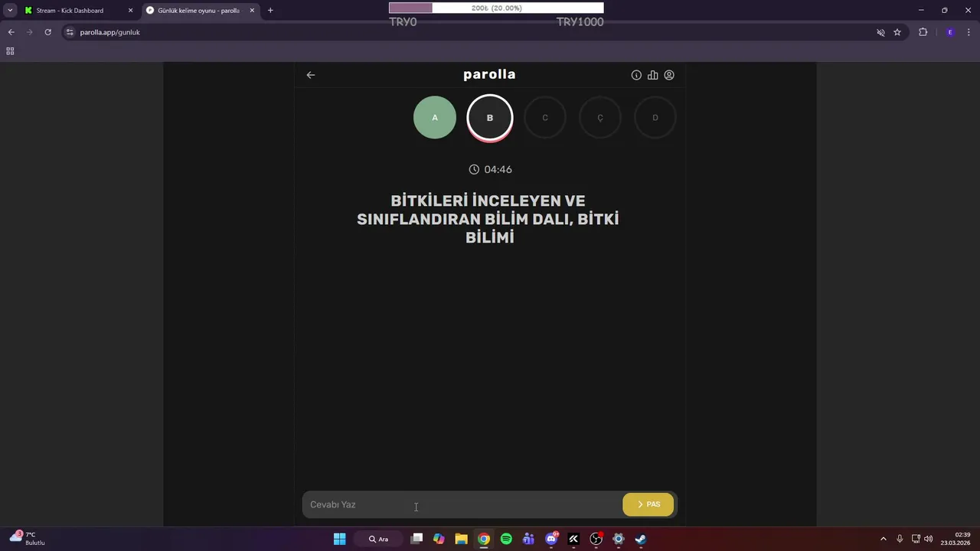Open the Chrome three-dot menu
The width and height of the screenshot is (980, 551).
point(969,32)
